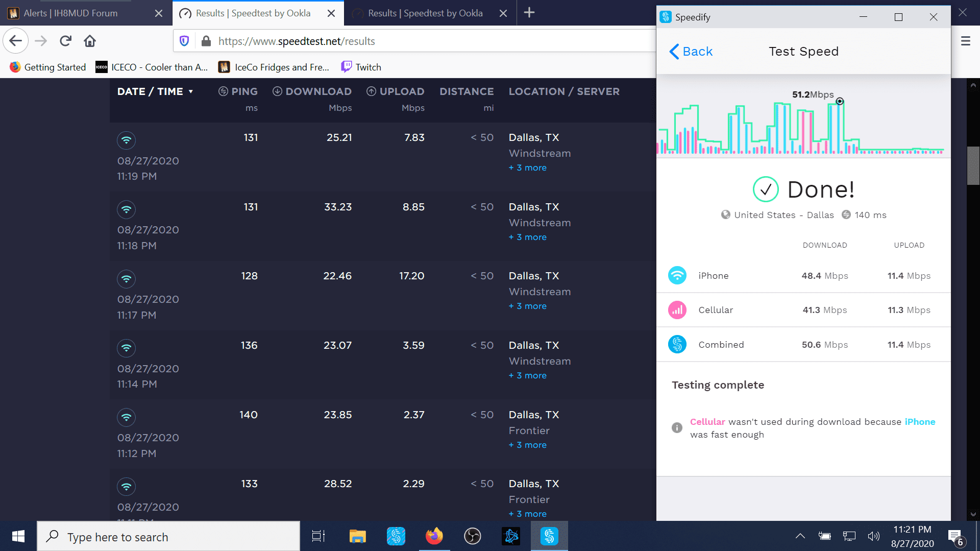Switch to the Alerts IH8MUD Forum tab
Viewport: 980px width, 551px height.
(x=85, y=13)
